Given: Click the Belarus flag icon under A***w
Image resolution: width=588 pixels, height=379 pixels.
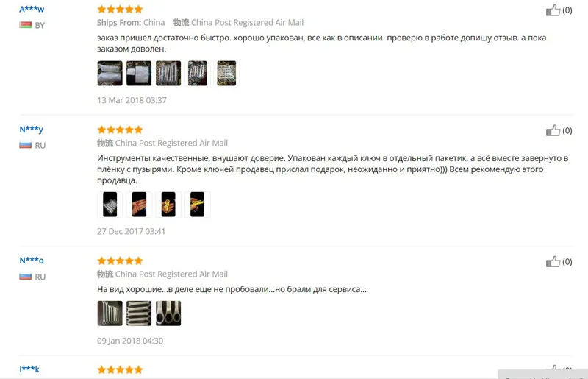Looking at the screenshot, I should (x=26, y=25).
